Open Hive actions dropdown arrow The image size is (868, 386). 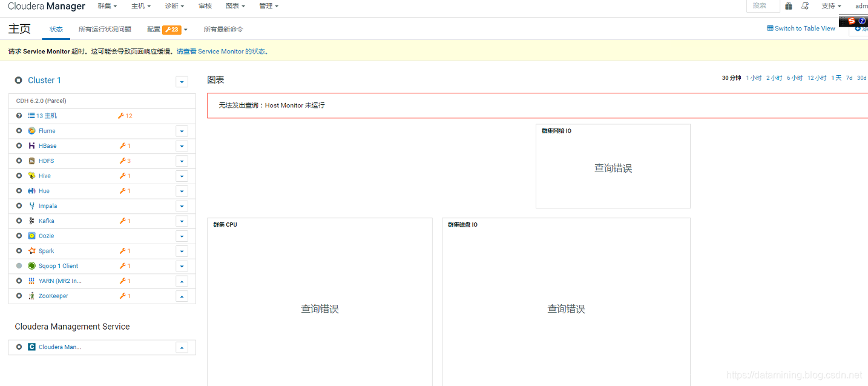182,176
